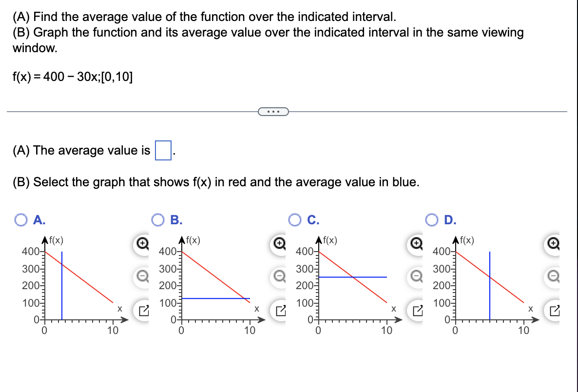Click the average value answer box

click(x=163, y=151)
